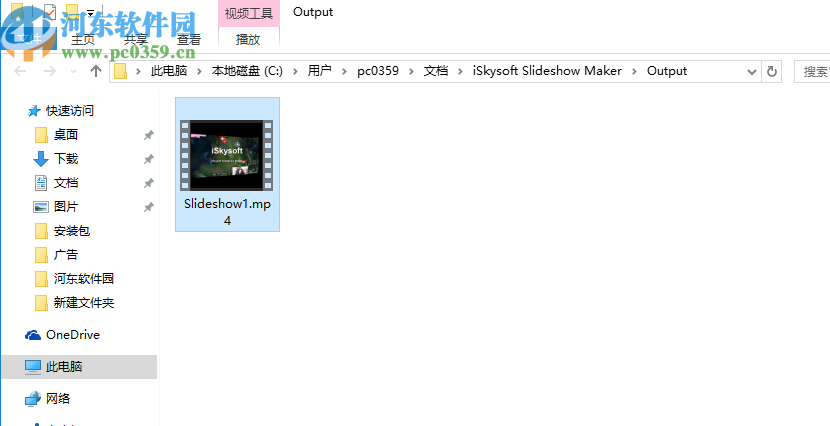The height and width of the screenshot is (426, 830).
Task: Open 文档 in quick access
Action: click(66, 183)
